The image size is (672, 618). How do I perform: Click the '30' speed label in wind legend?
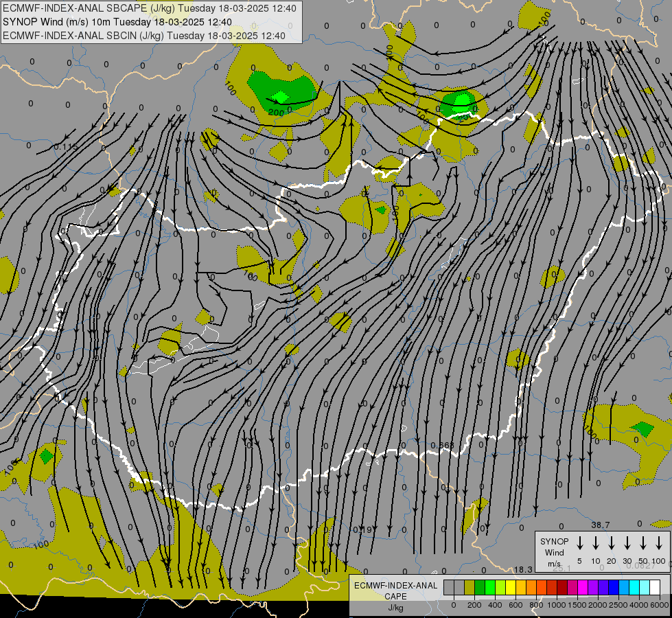[627, 561]
